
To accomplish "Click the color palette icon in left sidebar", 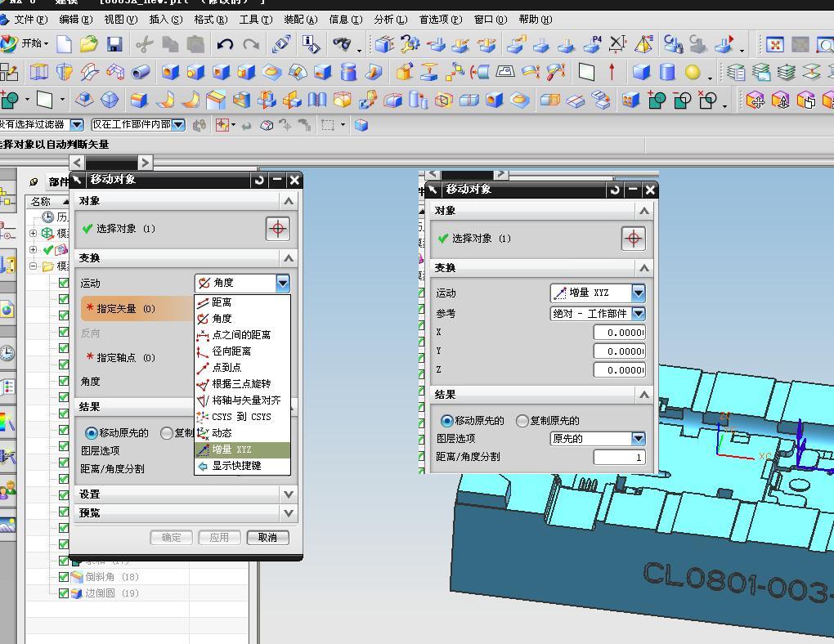I will pyautogui.click(x=7, y=423).
